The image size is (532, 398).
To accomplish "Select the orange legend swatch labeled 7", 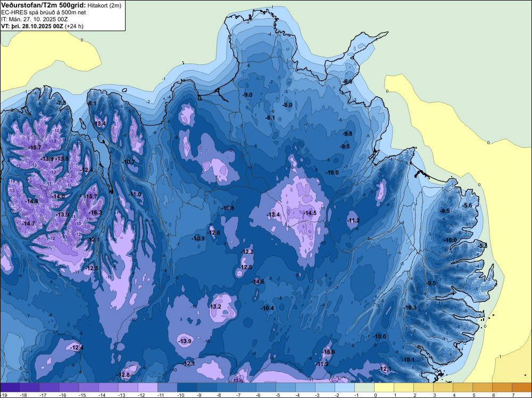I will [522, 387].
